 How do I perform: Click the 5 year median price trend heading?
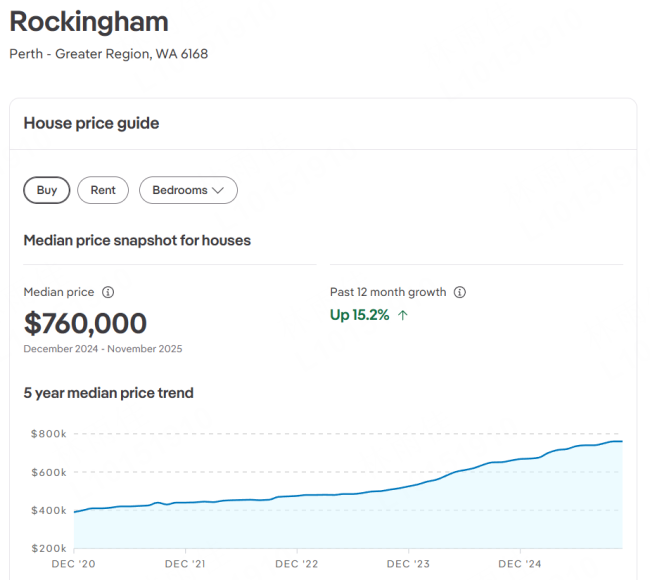click(x=108, y=393)
